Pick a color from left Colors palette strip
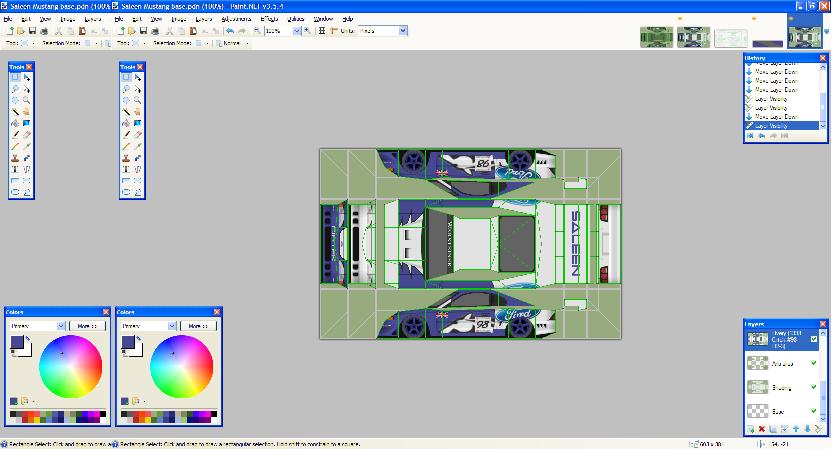Screen dimensions: 832x449 [58, 417]
